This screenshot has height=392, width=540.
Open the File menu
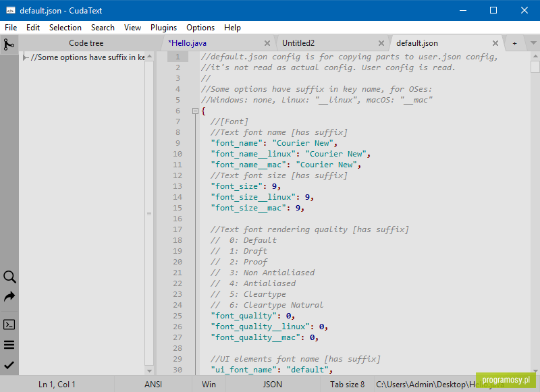(11, 28)
